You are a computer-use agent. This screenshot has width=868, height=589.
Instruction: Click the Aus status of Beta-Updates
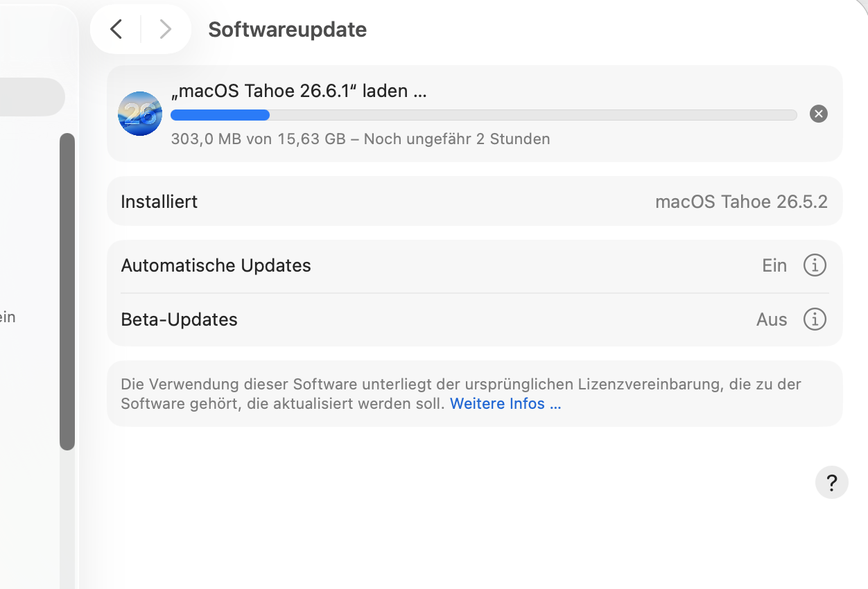(x=772, y=319)
